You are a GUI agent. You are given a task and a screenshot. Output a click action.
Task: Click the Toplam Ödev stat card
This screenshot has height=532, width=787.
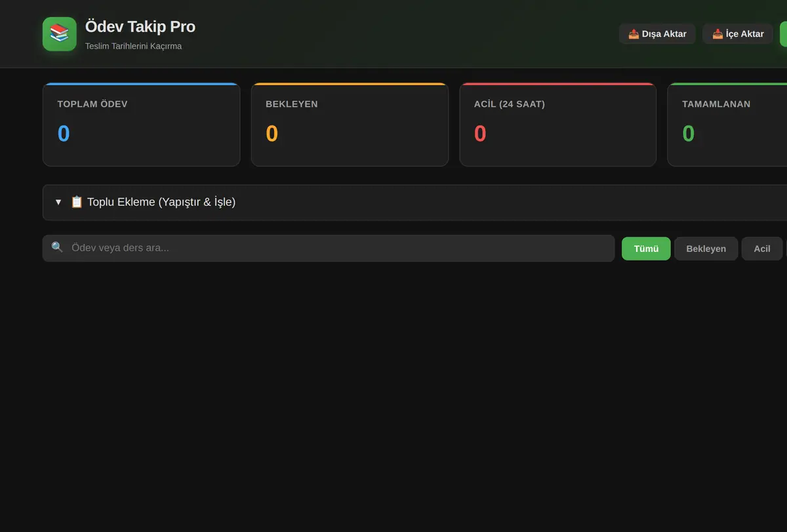click(x=141, y=125)
